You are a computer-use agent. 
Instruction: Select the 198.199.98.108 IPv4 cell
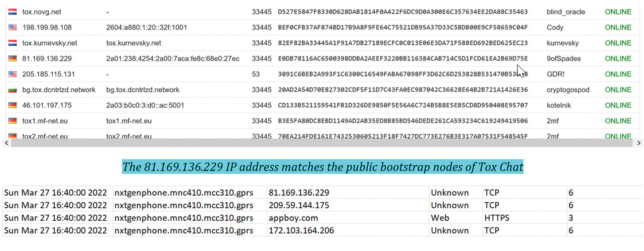pos(47,27)
